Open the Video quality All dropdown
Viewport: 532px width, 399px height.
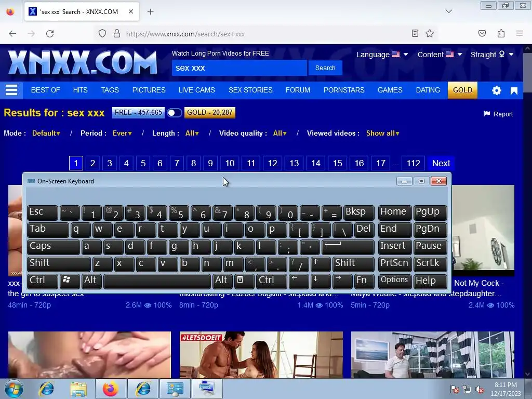(x=280, y=134)
